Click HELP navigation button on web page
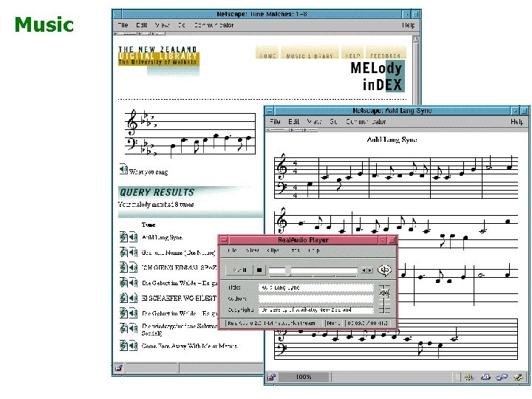The height and width of the screenshot is (399, 532). pos(352,53)
